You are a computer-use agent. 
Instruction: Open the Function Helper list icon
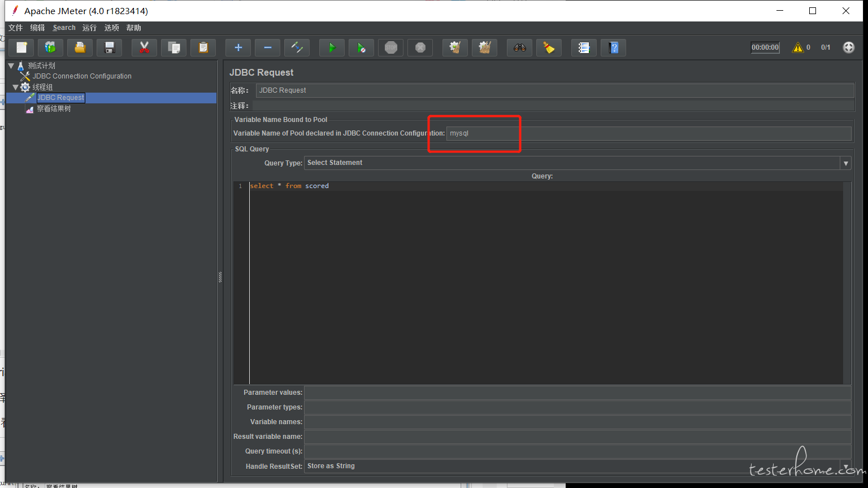(x=584, y=47)
